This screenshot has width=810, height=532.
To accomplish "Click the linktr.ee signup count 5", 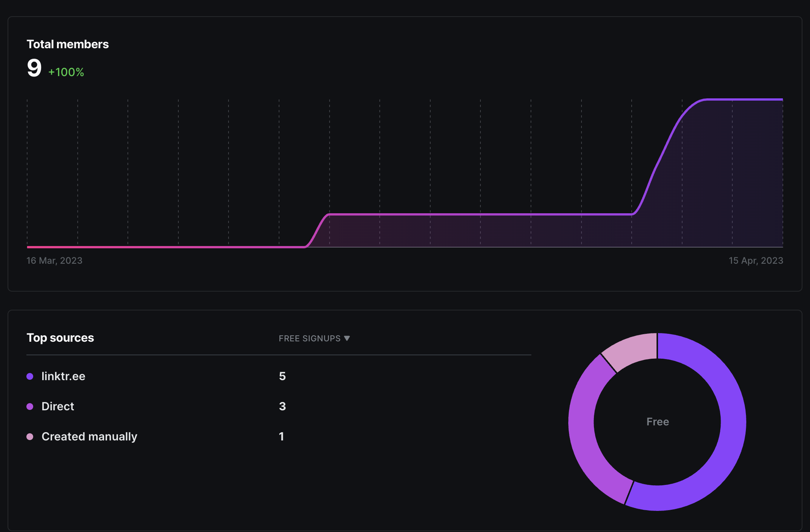I will coord(282,376).
